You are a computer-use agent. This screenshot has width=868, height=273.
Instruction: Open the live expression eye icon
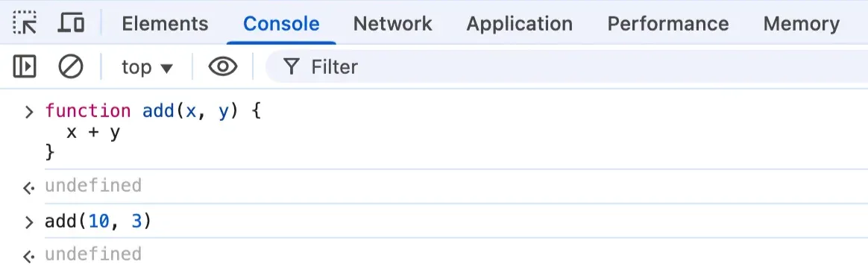pyautogui.click(x=222, y=66)
